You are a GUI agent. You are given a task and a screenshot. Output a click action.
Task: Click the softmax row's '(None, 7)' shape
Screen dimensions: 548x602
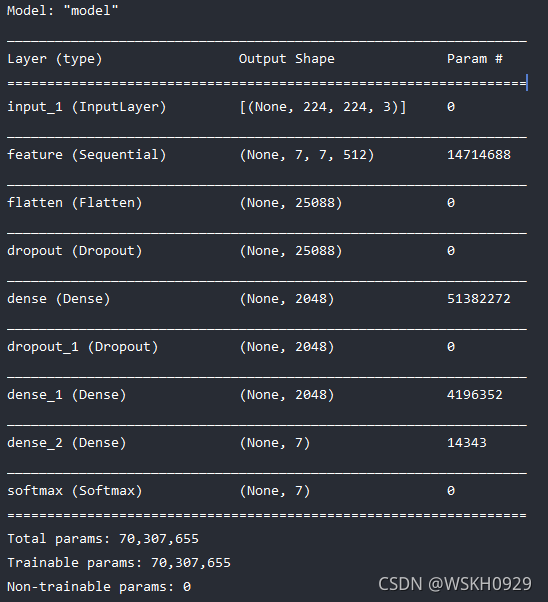tap(275, 491)
